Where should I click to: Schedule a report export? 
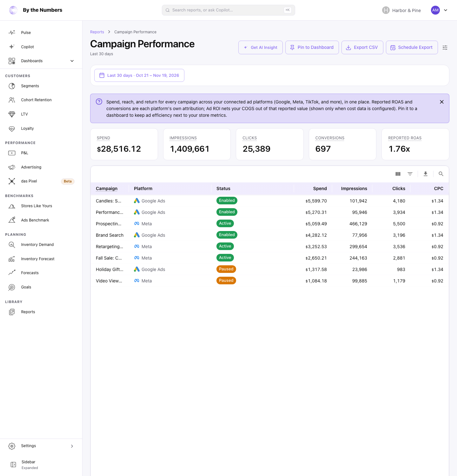point(412,47)
